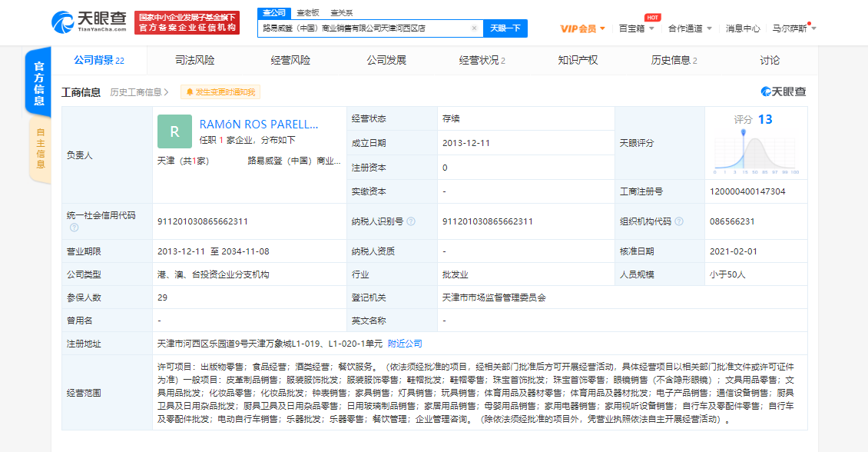This screenshot has height=452, width=868.
Task: Click the 评分 13 score chart
Action: click(x=755, y=145)
